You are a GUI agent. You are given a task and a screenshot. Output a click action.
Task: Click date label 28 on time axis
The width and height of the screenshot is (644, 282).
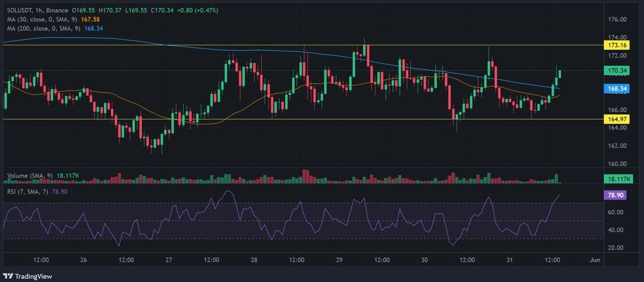[x=254, y=260]
